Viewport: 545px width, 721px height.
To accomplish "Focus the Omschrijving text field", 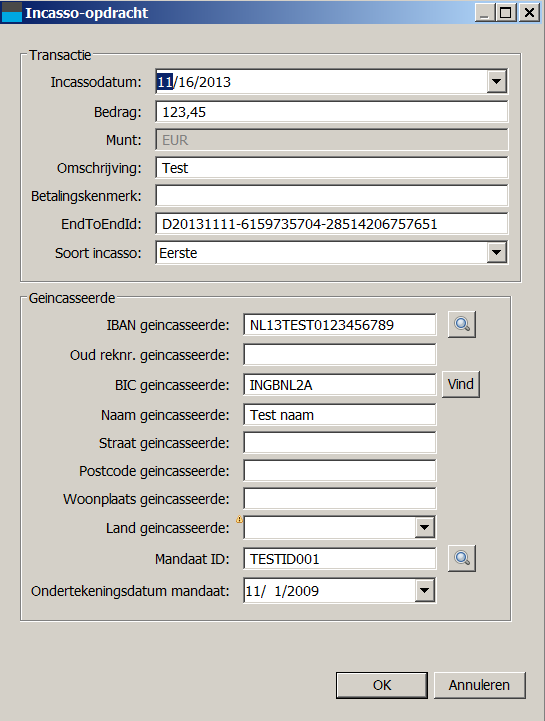I will (332, 168).
